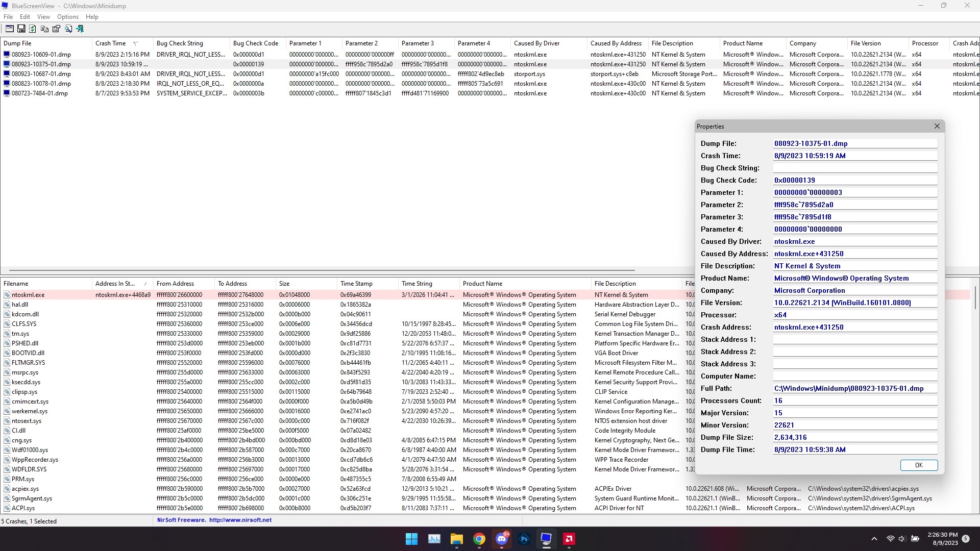Open the notification badge showing 5

tap(966, 539)
